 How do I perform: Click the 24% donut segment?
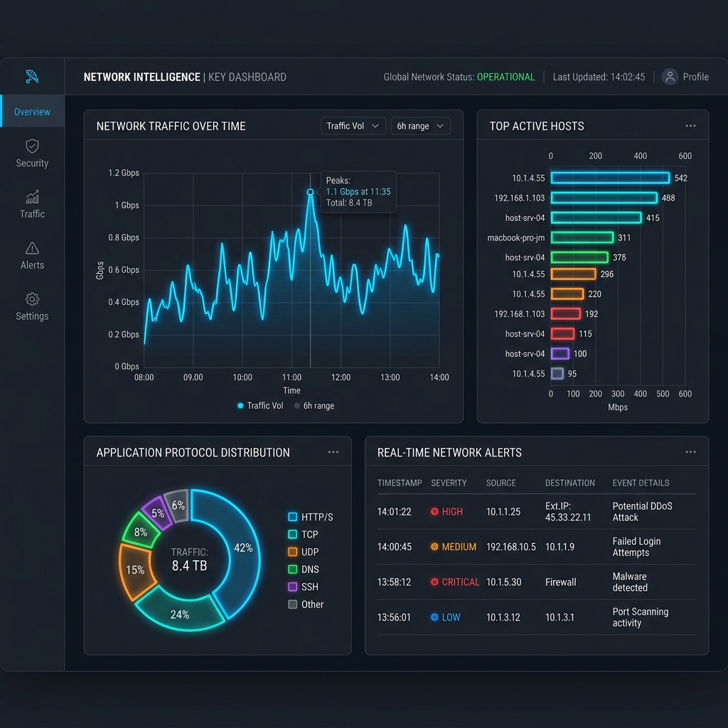pos(180,614)
